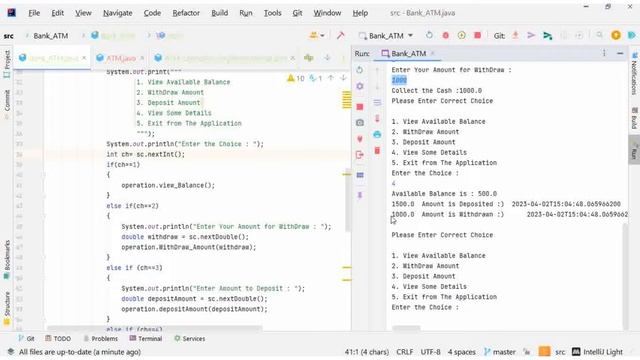Toggle the Build panel on right stripe
Viewport: 640px width, 360px height.
634,118
